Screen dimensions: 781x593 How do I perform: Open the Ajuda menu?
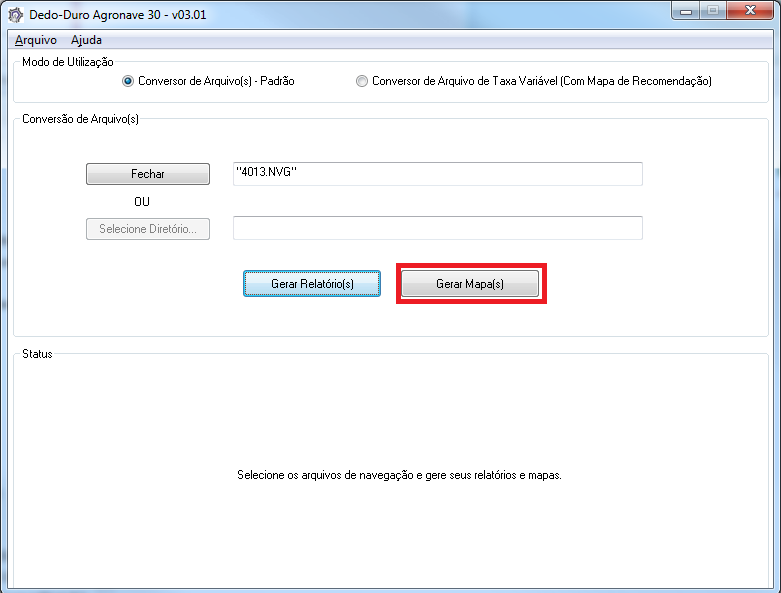86,40
